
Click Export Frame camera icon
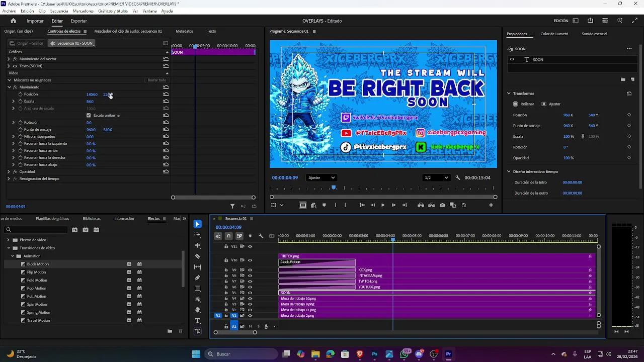(442, 205)
